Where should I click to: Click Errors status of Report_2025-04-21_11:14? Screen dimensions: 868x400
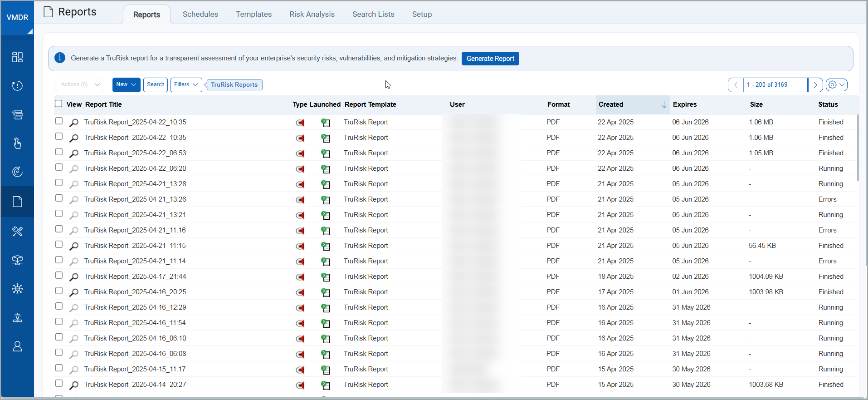pos(828,261)
